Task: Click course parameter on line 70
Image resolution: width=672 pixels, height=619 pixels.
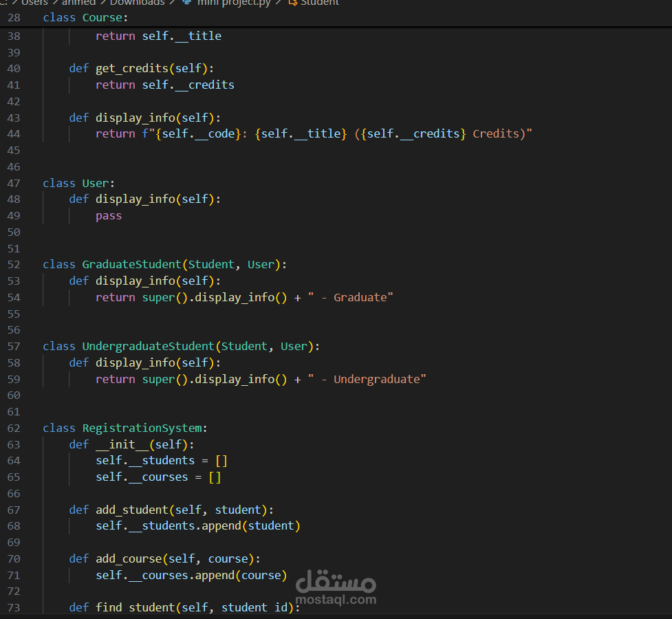Action: coord(228,559)
